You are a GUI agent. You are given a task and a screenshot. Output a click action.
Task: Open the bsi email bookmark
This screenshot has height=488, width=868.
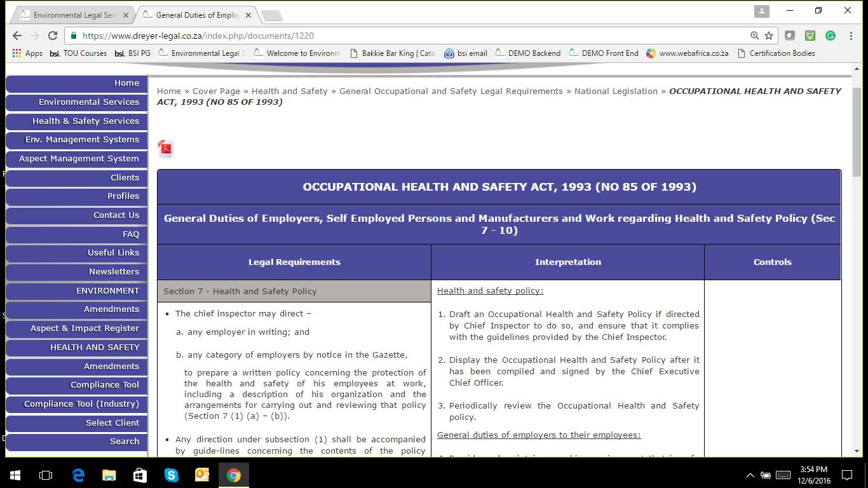(466, 53)
